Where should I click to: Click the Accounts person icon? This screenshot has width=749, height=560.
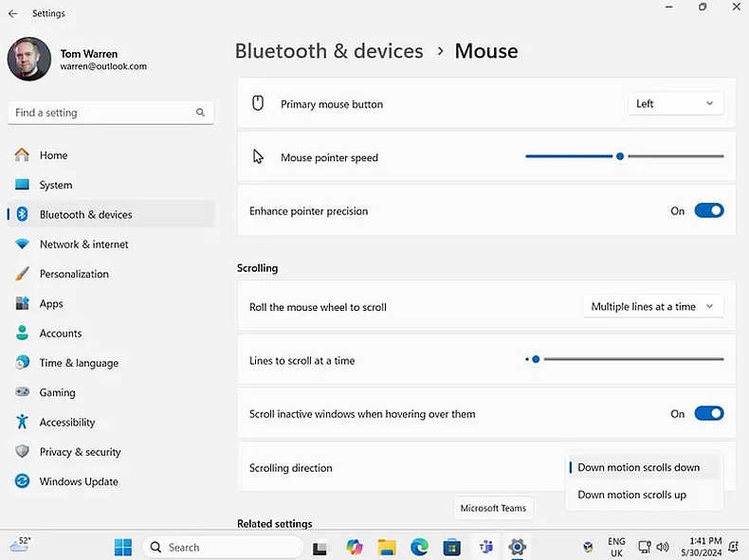22,333
